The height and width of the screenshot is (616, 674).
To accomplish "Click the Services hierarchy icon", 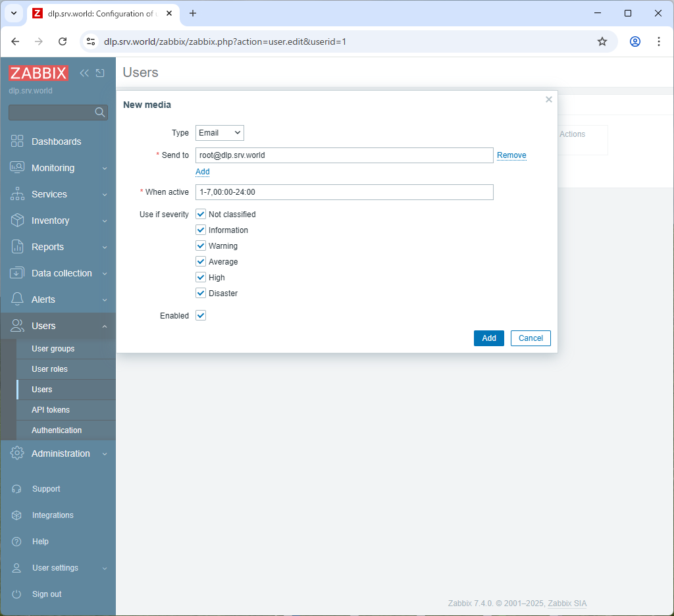I will point(17,194).
